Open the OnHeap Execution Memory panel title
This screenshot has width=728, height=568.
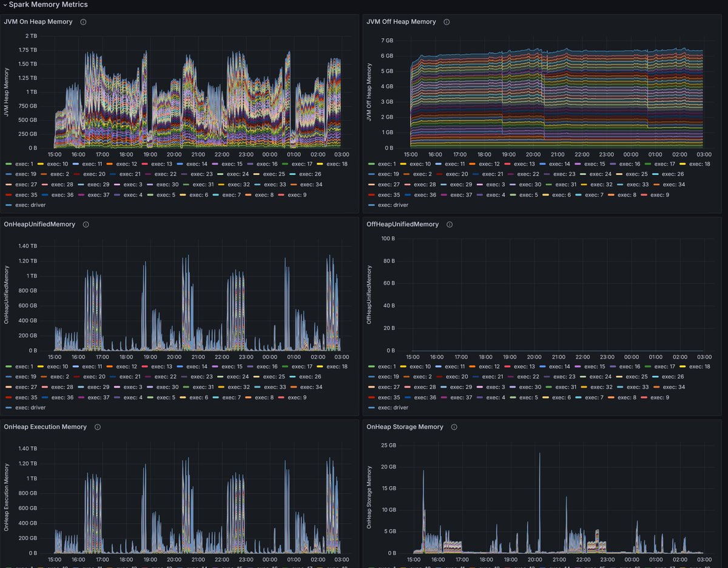click(x=45, y=427)
